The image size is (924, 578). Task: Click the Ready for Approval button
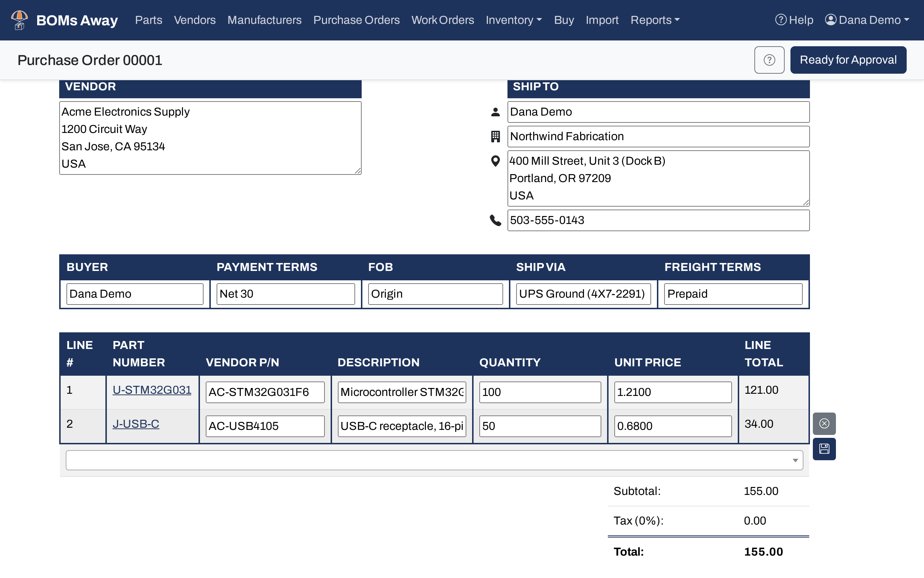coord(848,60)
